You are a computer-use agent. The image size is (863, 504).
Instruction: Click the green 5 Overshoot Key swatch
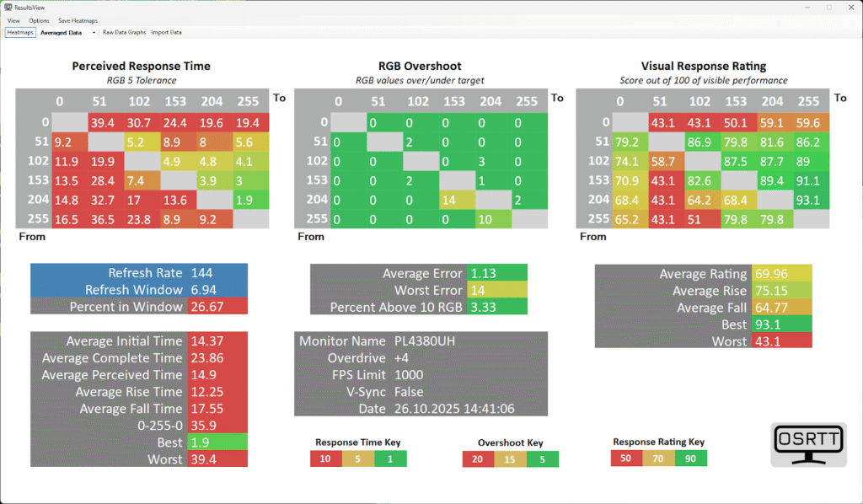(543, 458)
